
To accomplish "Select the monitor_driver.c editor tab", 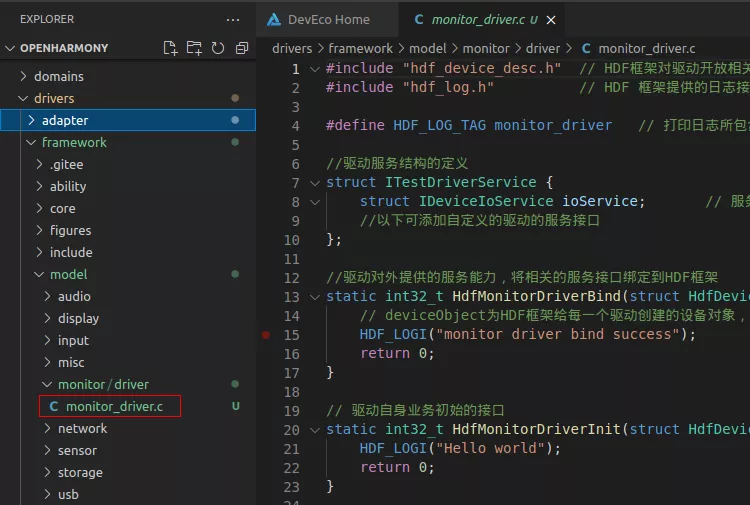I will coord(481,20).
